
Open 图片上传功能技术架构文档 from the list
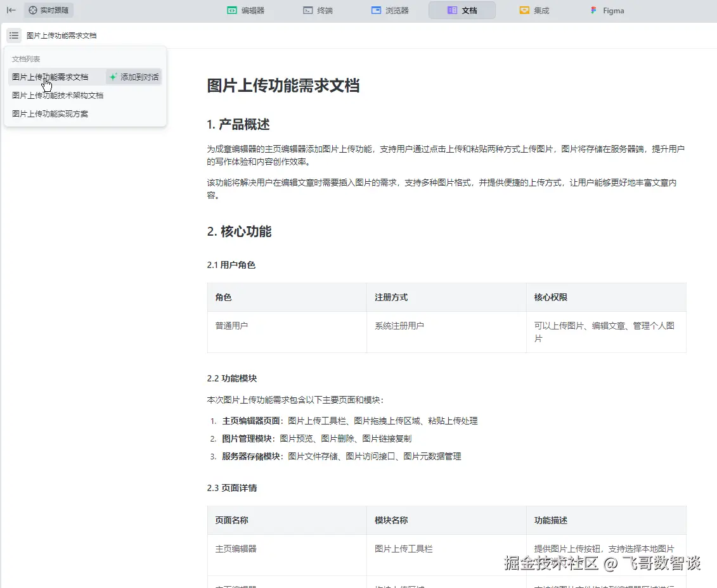[58, 95]
